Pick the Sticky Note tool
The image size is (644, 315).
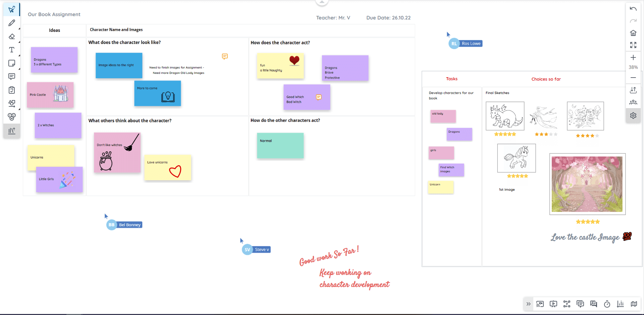click(x=12, y=63)
